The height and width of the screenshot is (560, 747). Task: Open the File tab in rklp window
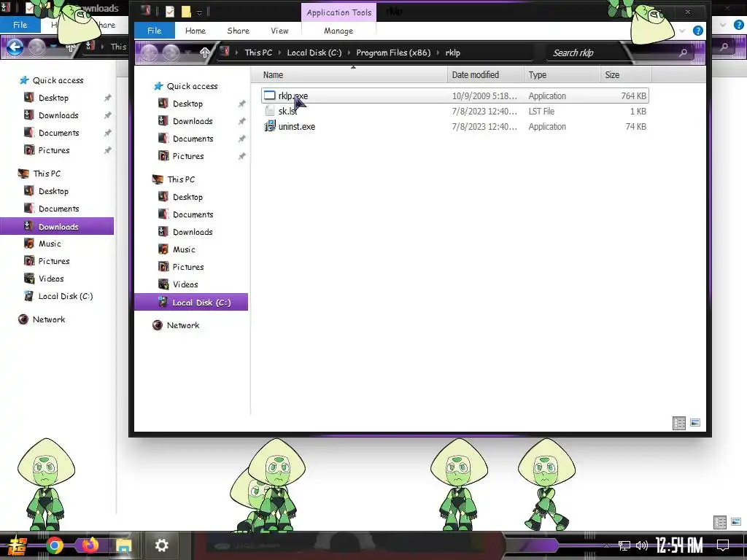[155, 31]
